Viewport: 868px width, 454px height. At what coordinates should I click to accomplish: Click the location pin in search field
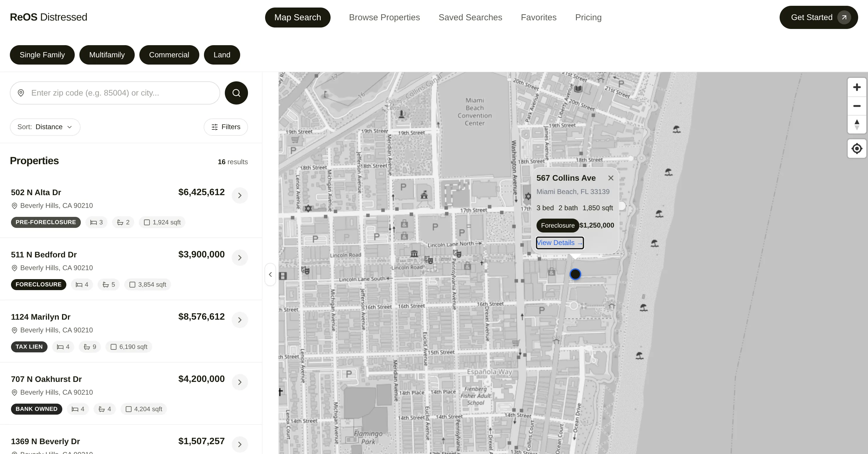(x=21, y=93)
